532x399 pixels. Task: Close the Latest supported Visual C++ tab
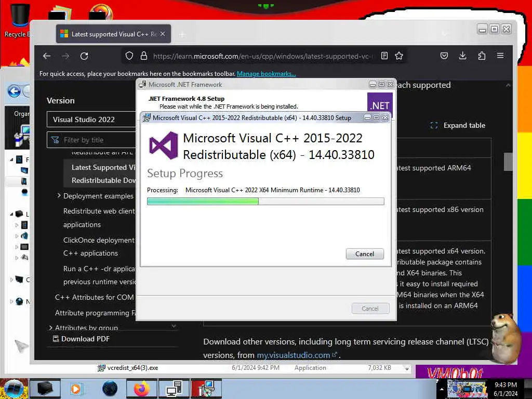click(x=163, y=34)
